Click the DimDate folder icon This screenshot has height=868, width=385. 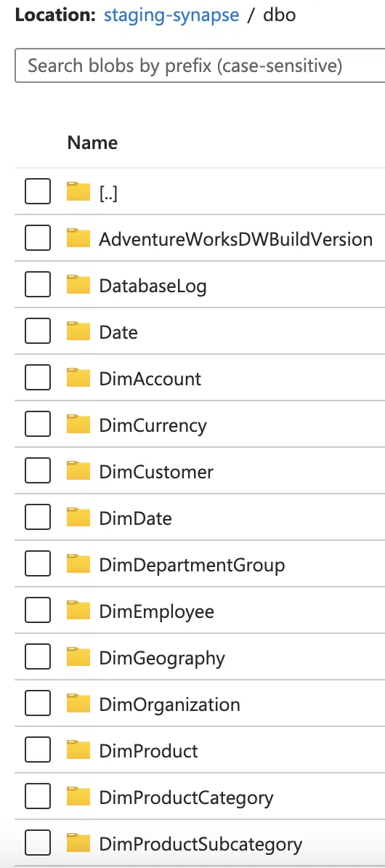pyautogui.click(x=78, y=517)
